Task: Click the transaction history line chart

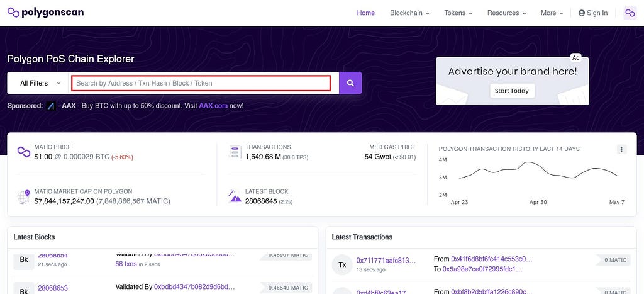Action: (x=538, y=171)
